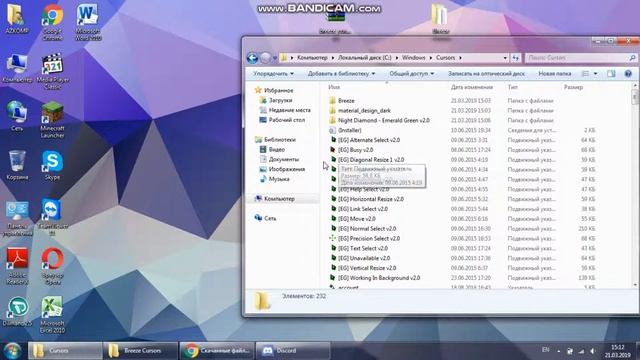This screenshot has height=360, width=640.
Task: Click the volume icon in system tray
Action: pos(593,351)
